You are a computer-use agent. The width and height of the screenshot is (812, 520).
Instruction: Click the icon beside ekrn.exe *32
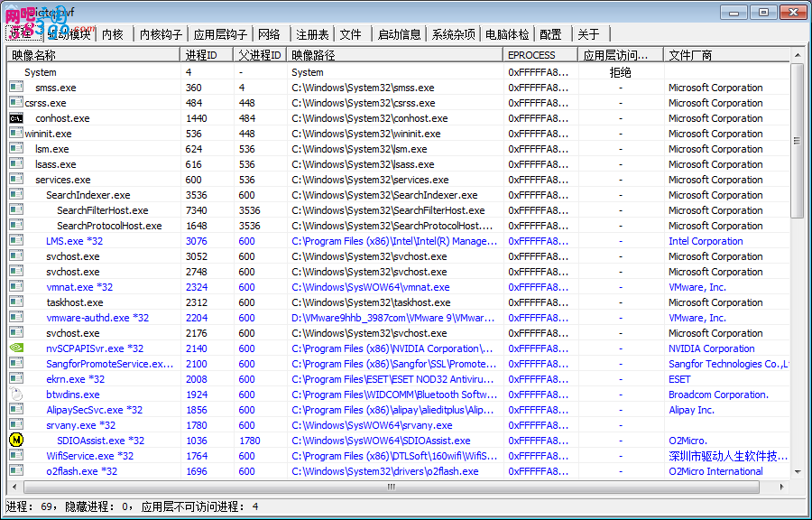16,378
